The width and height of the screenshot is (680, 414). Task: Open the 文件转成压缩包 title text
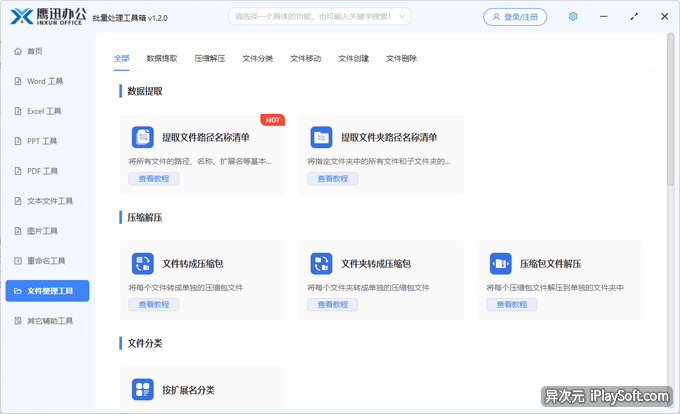pyautogui.click(x=193, y=264)
